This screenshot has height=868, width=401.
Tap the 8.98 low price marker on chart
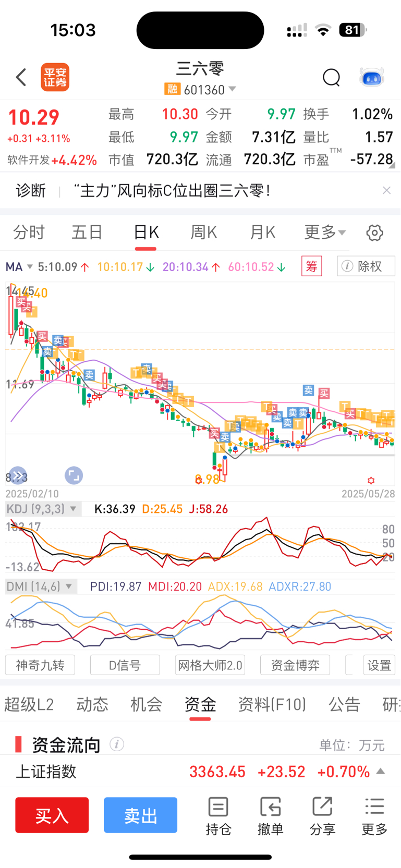(207, 479)
